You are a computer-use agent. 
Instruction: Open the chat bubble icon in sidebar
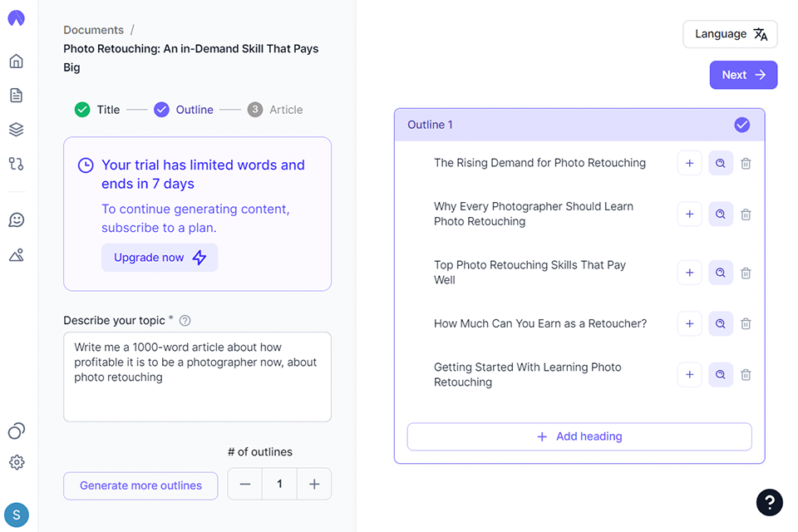tap(16, 219)
